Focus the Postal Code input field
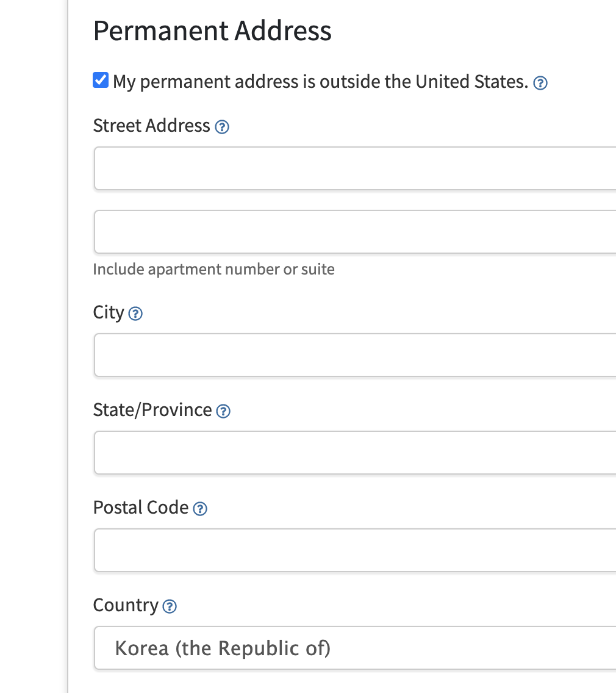The image size is (616, 693). click(x=355, y=550)
